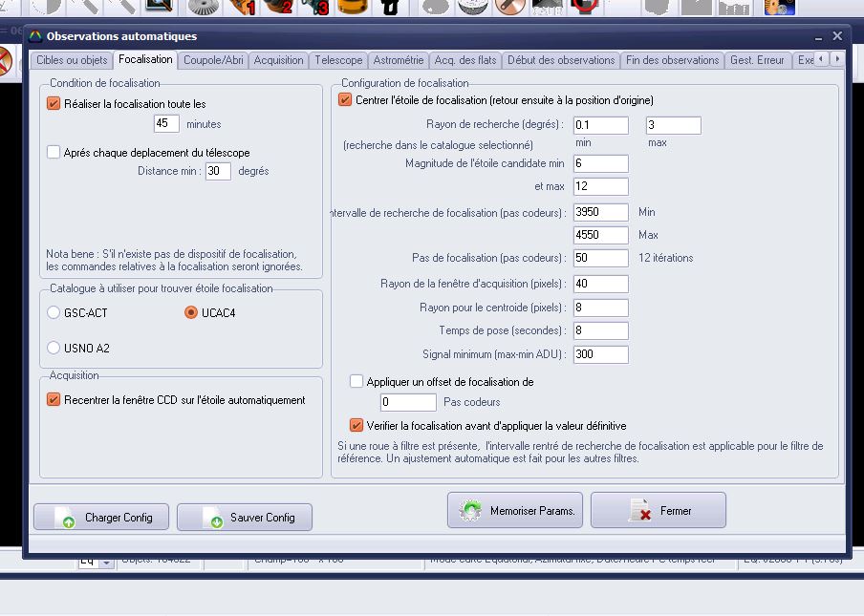
Task: Click the orange cylinder toolbar icon
Action: [354, 8]
